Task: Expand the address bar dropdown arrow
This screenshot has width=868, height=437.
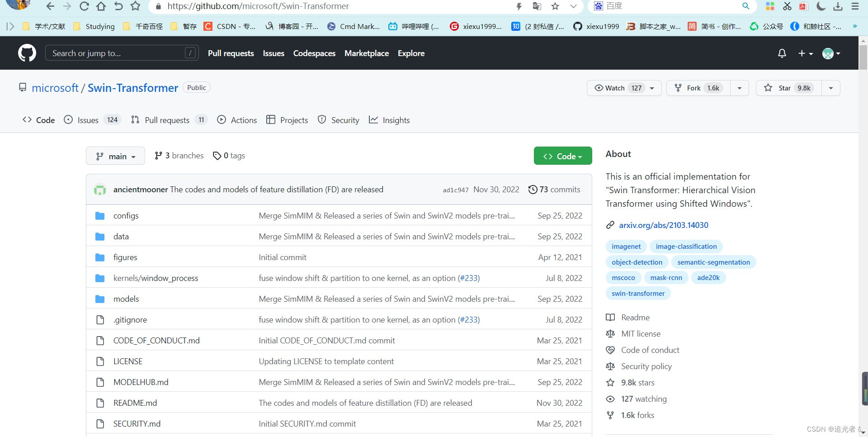Action: tap(573, 6)
